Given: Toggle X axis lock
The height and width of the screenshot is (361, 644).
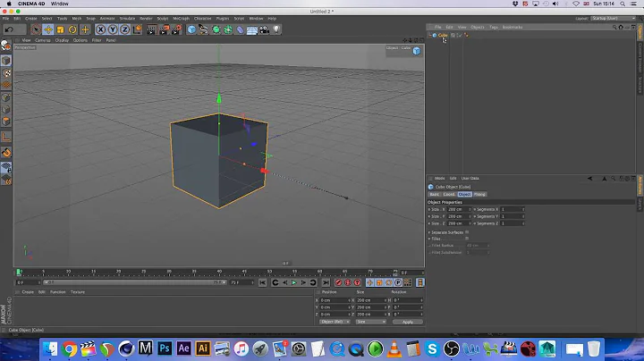Looking at the screenshot, I should pyautogui.click(x=100, y=29).
